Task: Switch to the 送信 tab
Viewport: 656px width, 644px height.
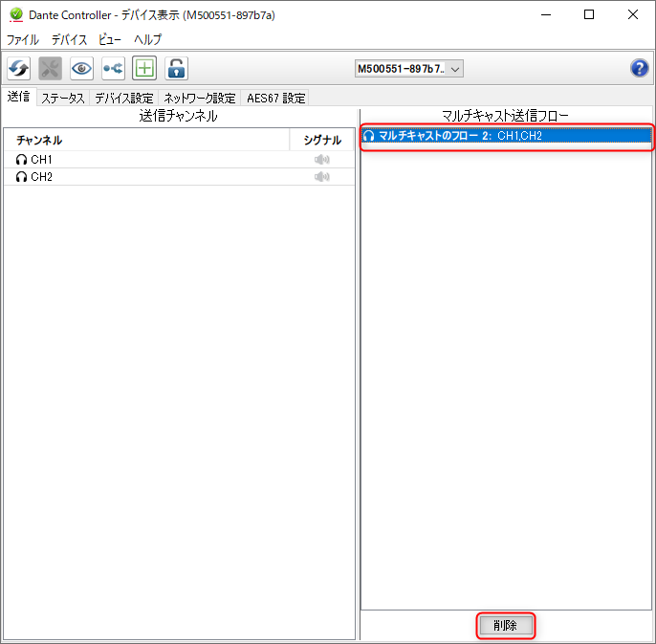Action: (x=19, y=98)
